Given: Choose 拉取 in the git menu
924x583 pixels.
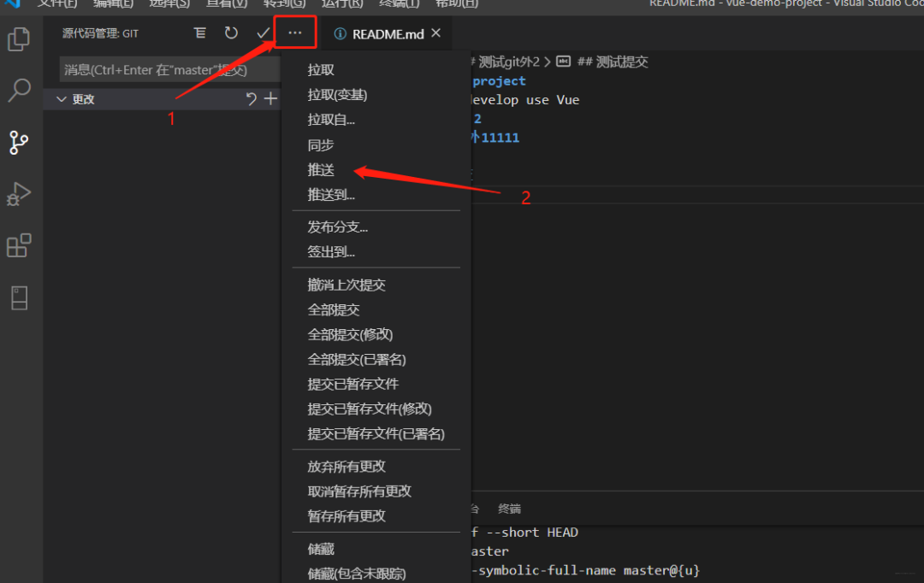Looking at the screenshot, I should point(321,70).
